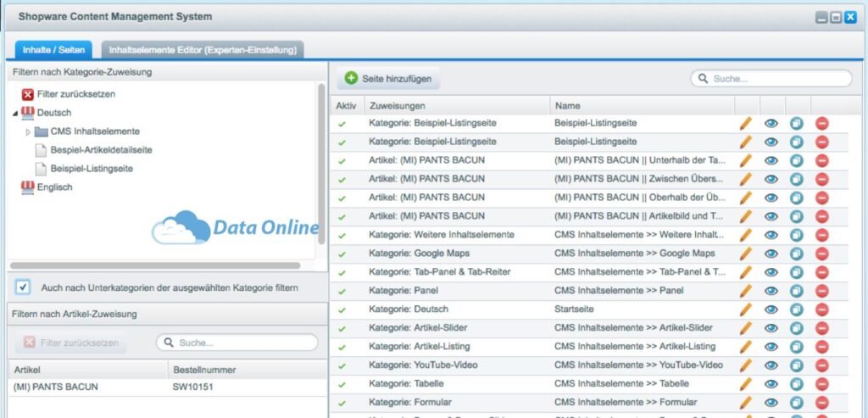Preview the Kategorie: Artikel-Listing page
The height and width of the screenshot is (418, 868).
(x=771, y=347)
